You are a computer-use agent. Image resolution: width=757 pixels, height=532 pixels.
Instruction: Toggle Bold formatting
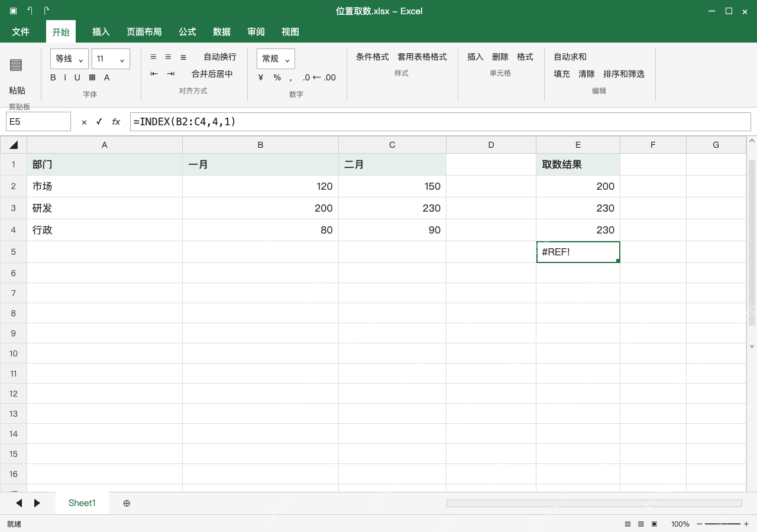click(x=53, y=77)
